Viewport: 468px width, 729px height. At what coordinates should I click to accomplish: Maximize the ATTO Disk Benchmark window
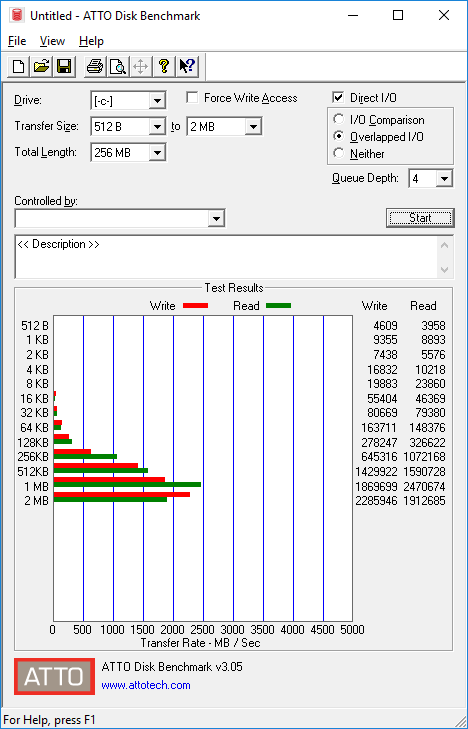coord(398,15)
